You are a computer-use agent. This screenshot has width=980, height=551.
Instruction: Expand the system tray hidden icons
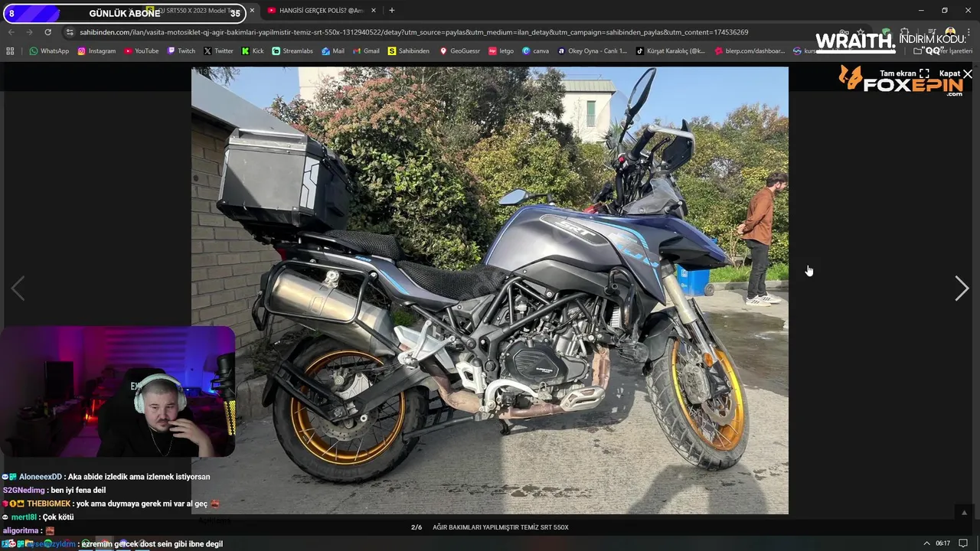(x=926, y=543)
